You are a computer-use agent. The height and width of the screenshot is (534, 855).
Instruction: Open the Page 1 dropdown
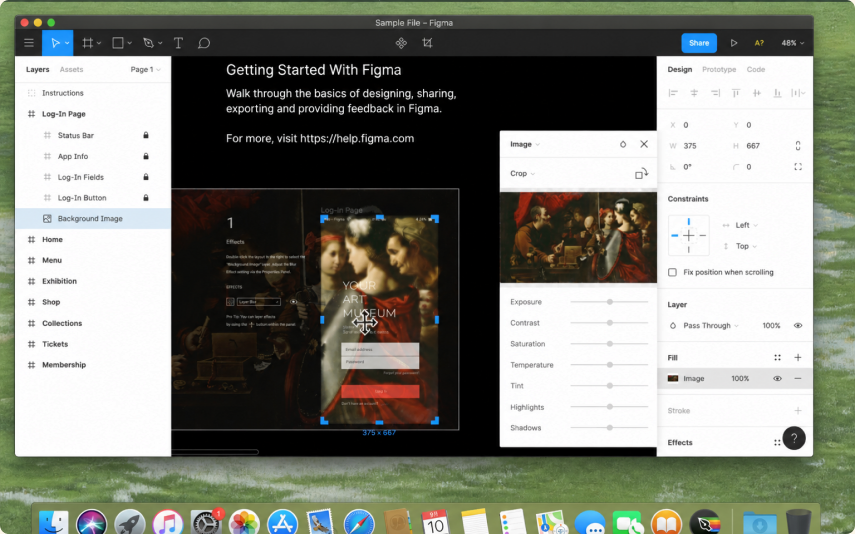coord(145,70)
